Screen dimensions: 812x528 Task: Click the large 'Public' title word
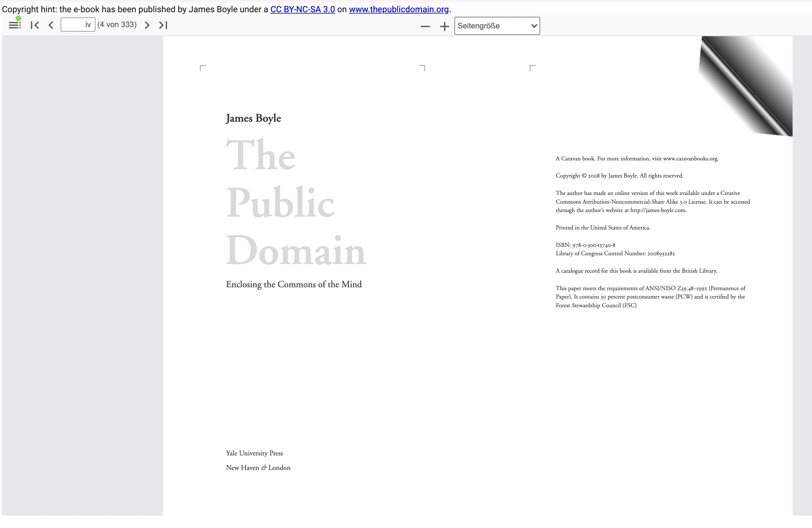(x=281, y=202)
